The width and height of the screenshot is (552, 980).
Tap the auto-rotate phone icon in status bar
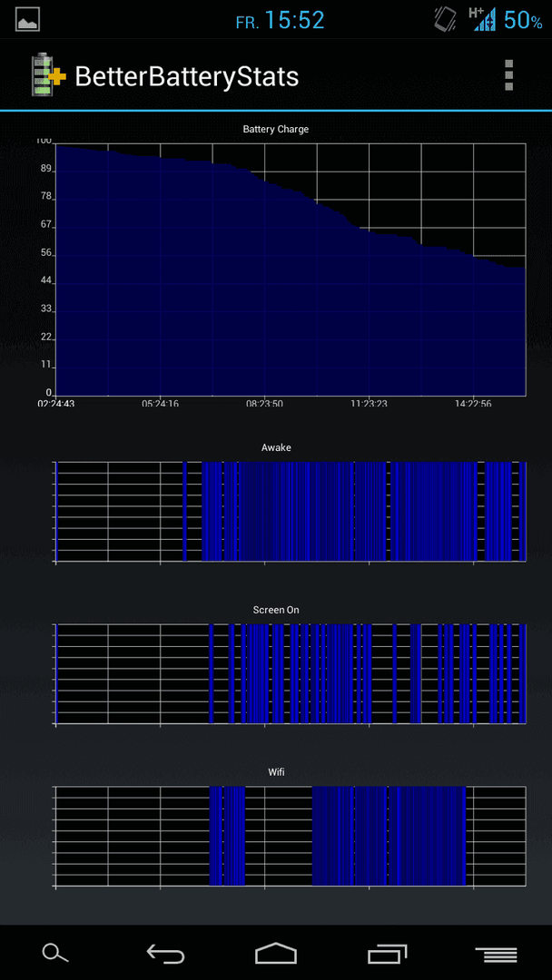(x=446, y=19)
